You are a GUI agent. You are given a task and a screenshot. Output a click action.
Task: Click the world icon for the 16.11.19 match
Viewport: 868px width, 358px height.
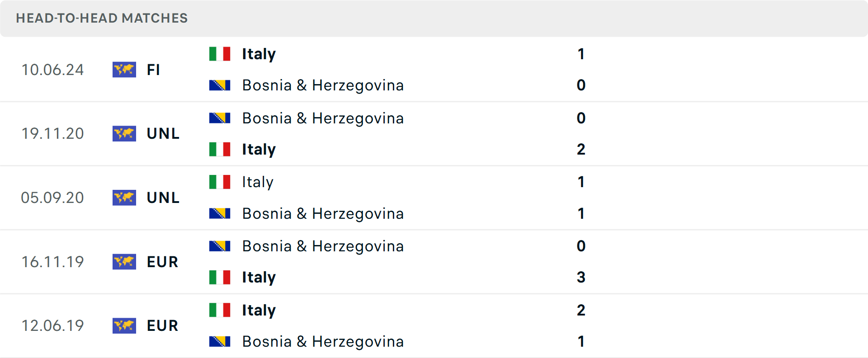[124, 262]
